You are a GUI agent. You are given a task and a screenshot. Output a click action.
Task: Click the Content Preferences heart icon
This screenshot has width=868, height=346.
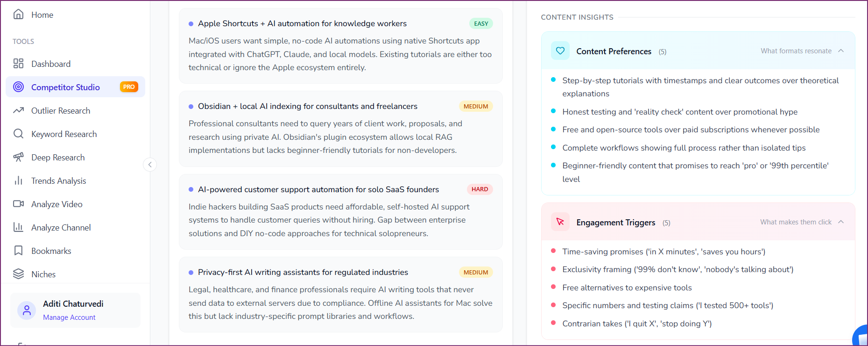[560, 50]
